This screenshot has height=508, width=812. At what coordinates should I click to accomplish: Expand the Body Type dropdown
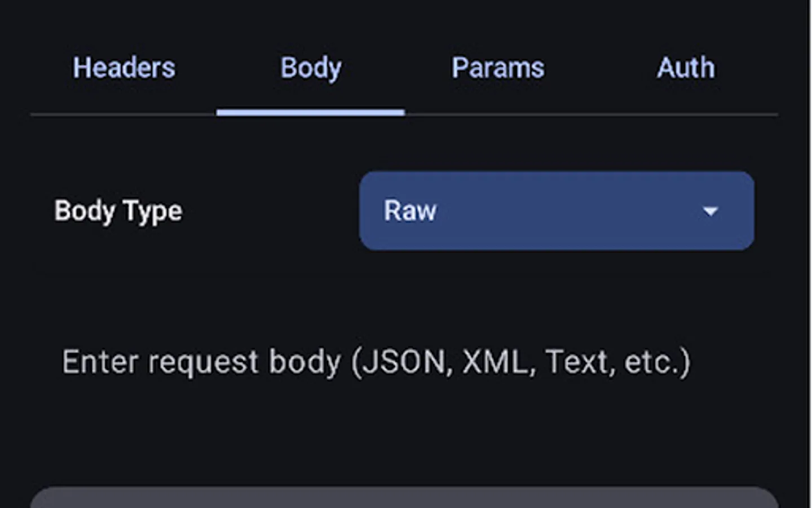pyautogui.click(x=556, y=211)
